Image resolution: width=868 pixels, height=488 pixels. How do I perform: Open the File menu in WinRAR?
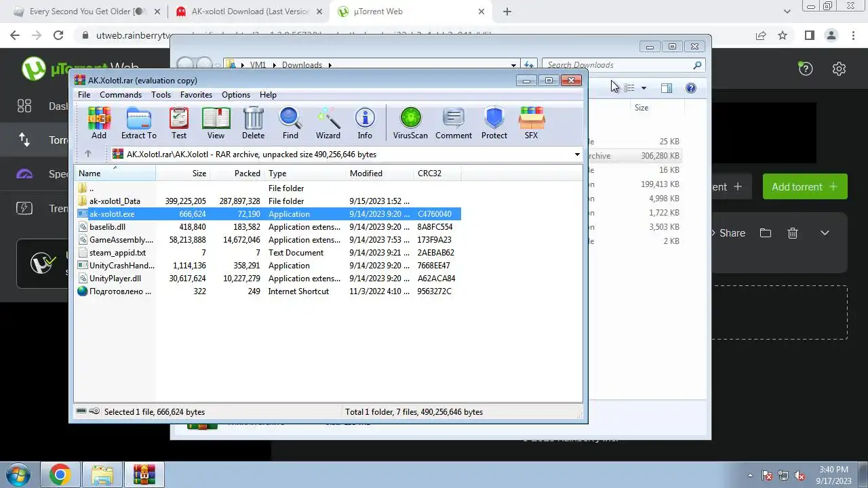pos(84,95)
